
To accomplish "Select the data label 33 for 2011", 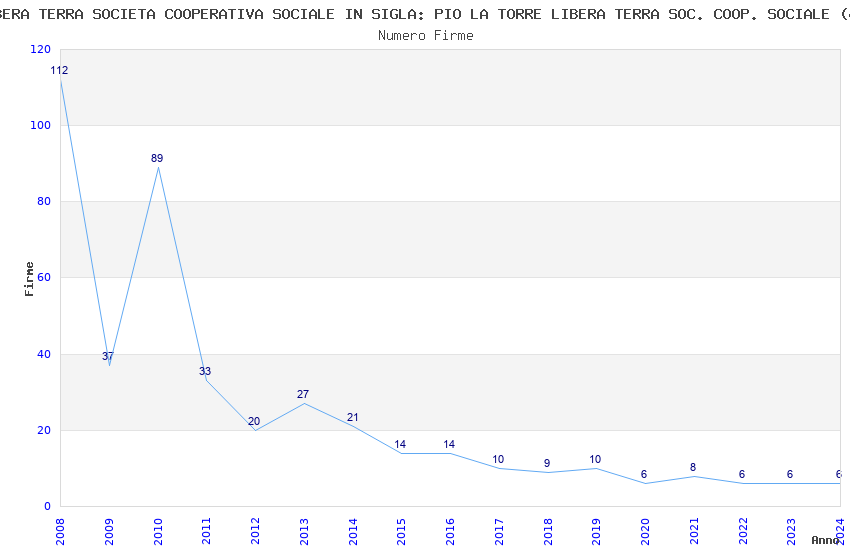I will click(205, 371).
